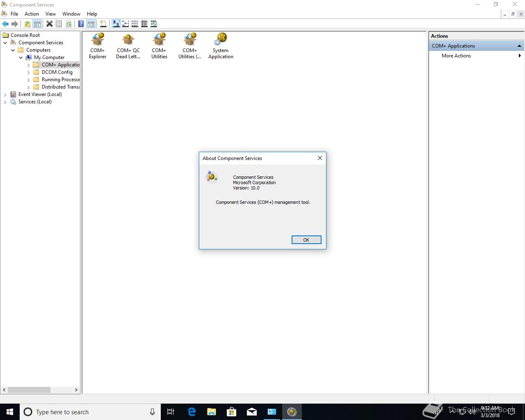Switch to Detail view in toolbar

(x=144, y=24)
